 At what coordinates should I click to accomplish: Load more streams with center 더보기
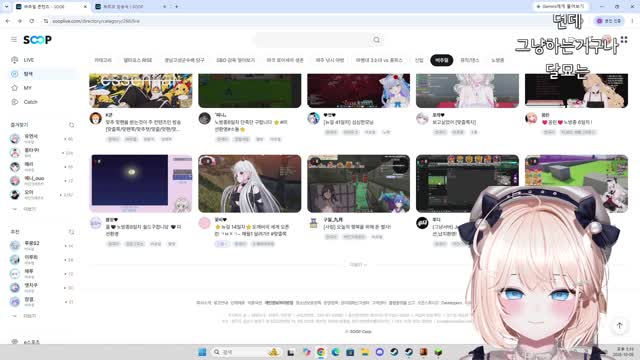coord(358,264)
